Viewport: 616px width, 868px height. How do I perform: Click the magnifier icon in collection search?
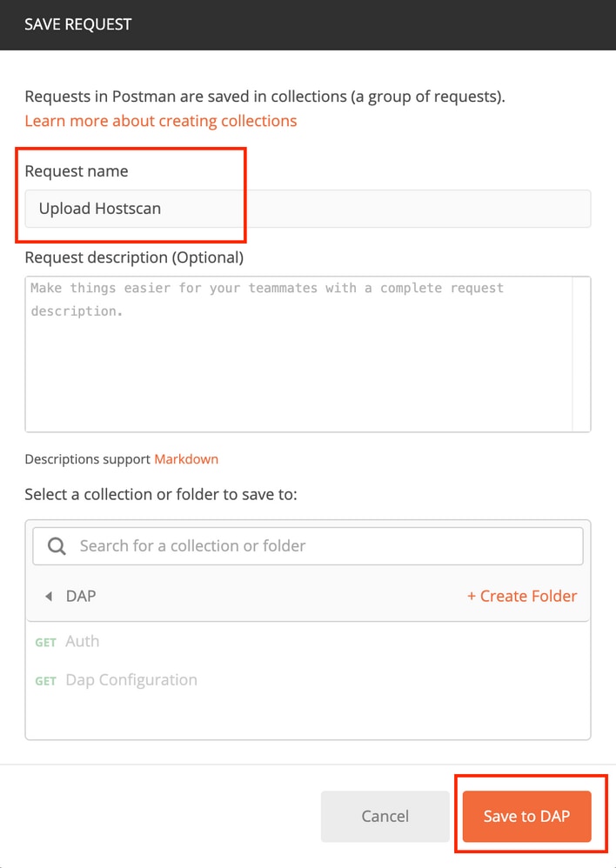point(57,546)
